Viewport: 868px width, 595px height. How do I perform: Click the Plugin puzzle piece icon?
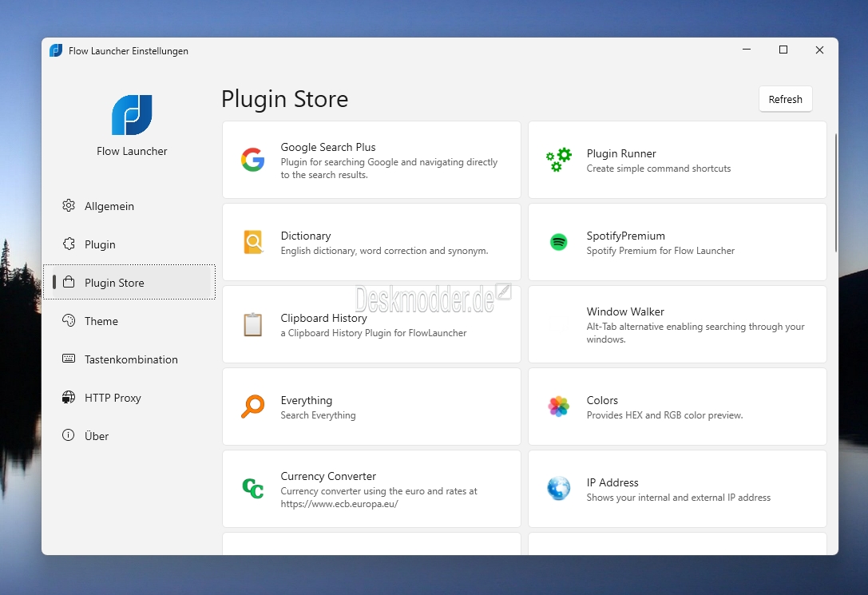tap(69, 244)
